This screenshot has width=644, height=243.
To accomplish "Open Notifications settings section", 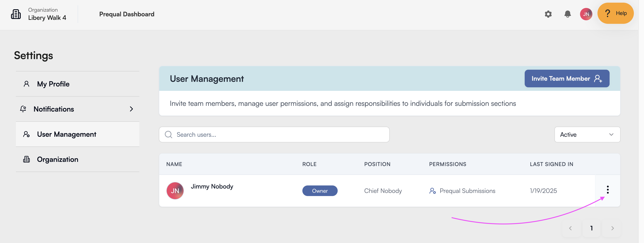I will pyautogui.click(x=77, y=109).
